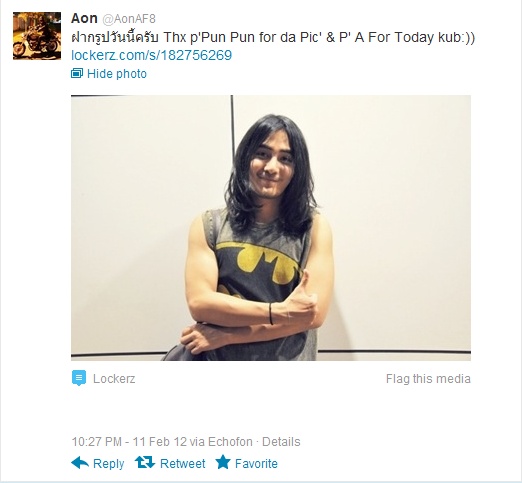Click the Favorite text button
Screen dimensions: 522x483
click(256, 464)
